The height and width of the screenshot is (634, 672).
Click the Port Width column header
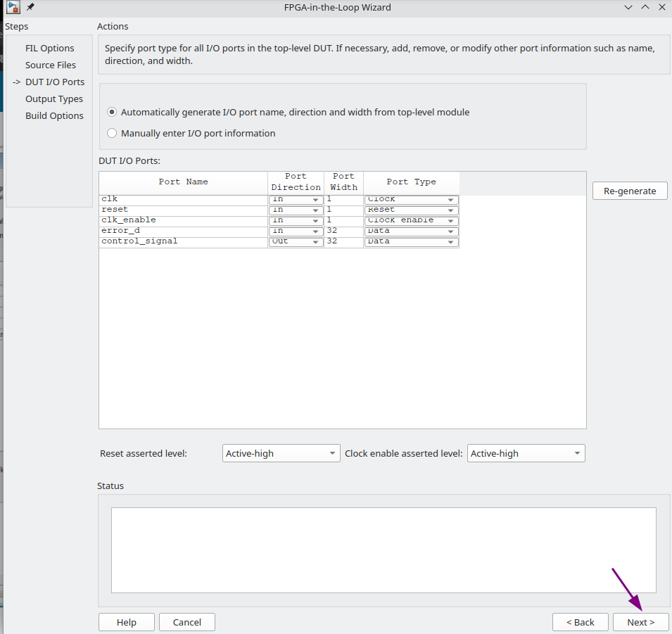343,183
